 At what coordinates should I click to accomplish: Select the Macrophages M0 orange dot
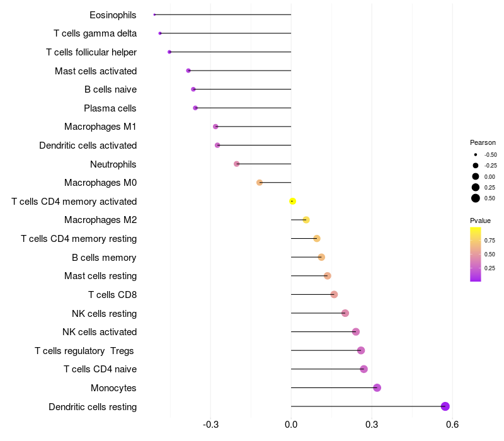pos(260,183)
